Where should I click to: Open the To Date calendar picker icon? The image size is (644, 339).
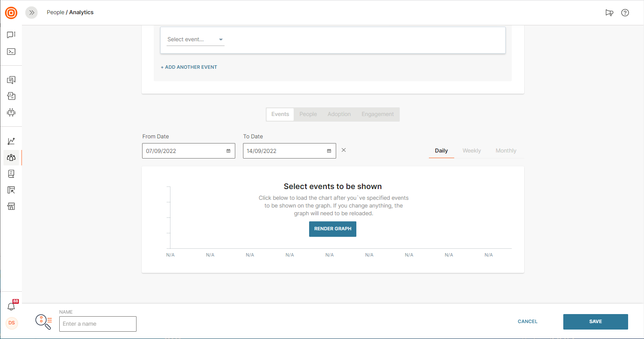pyautogui.click(x=329, y=151)
